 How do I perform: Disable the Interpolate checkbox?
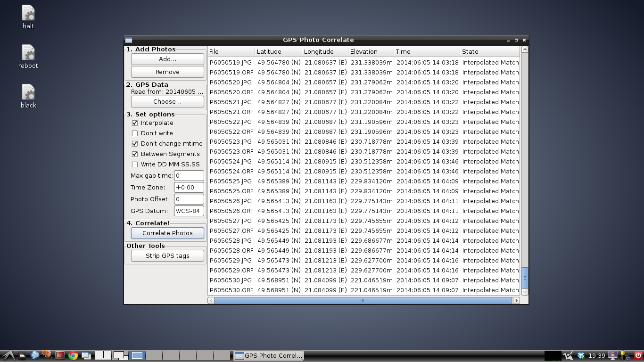coord(135,123)
